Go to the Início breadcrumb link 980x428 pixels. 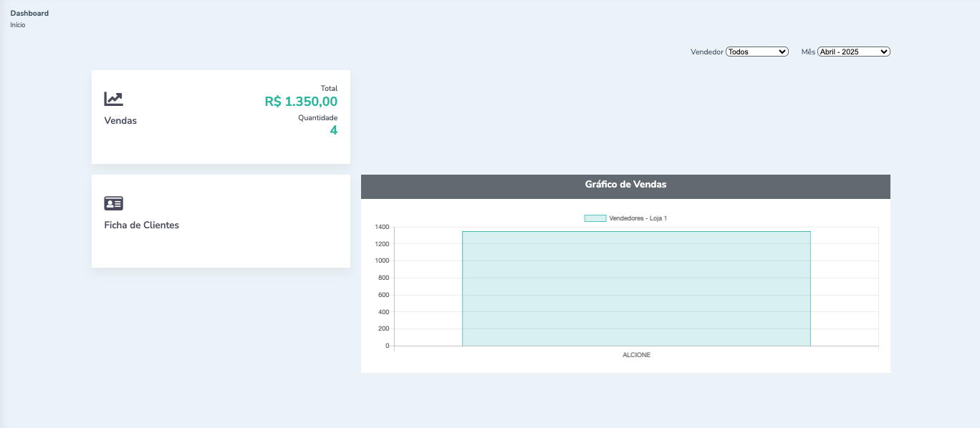18,25
